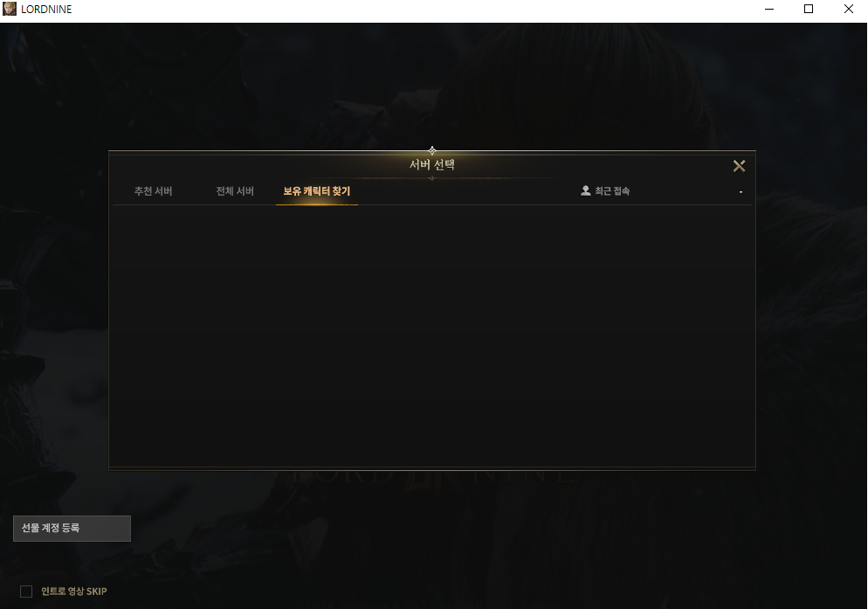Viewport: 868px width, 609px height.
Task: Switch to the 추천 서버 tab
Action: [154, 191]
